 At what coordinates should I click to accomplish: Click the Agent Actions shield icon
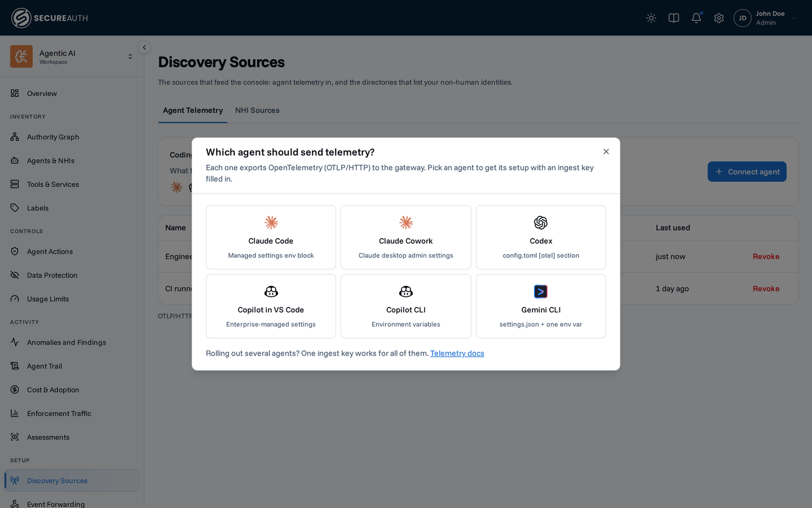(15, 251)
